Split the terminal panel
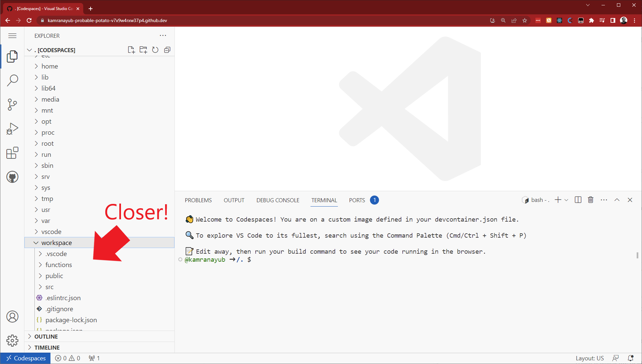 pyautogui.click(x=578, y=200)
